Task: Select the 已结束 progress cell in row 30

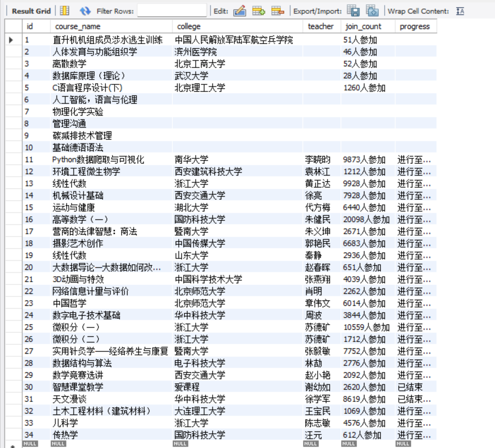Action: (416, 387)
